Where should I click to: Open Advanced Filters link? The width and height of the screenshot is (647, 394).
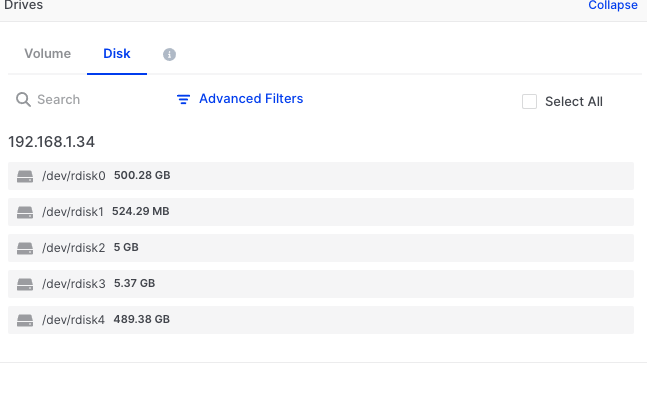[x=251, y=99]
